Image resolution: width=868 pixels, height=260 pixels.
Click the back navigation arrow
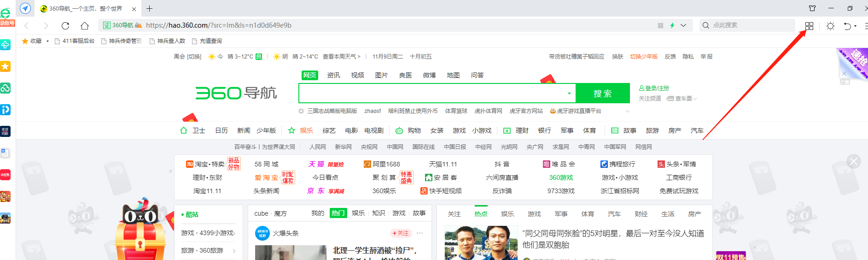(27, 25)
